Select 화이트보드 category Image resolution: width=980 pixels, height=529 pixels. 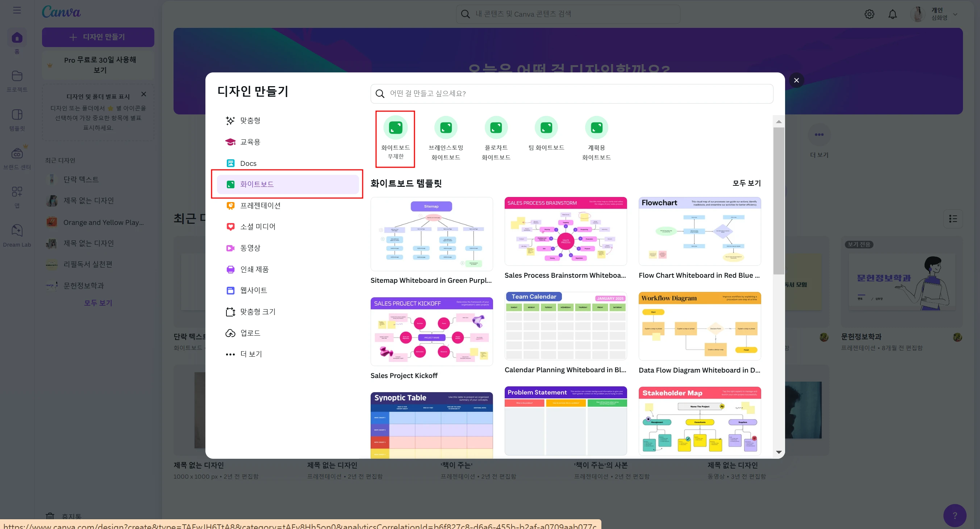tap(288, 184)
